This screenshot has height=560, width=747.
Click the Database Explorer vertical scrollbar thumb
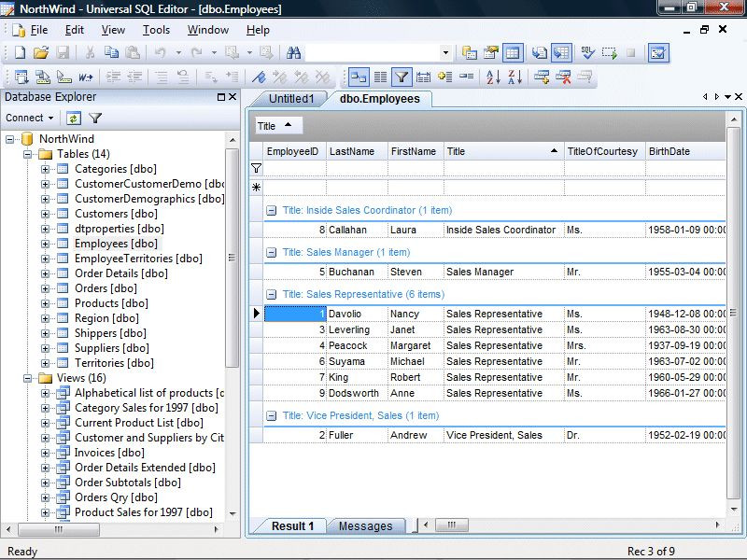click(232, 258)
